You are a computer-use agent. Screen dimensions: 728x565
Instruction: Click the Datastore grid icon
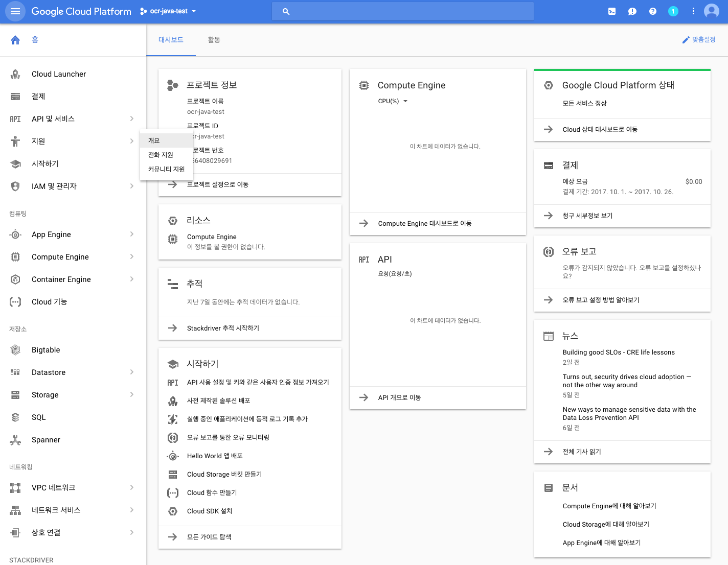tap(15, 372)
